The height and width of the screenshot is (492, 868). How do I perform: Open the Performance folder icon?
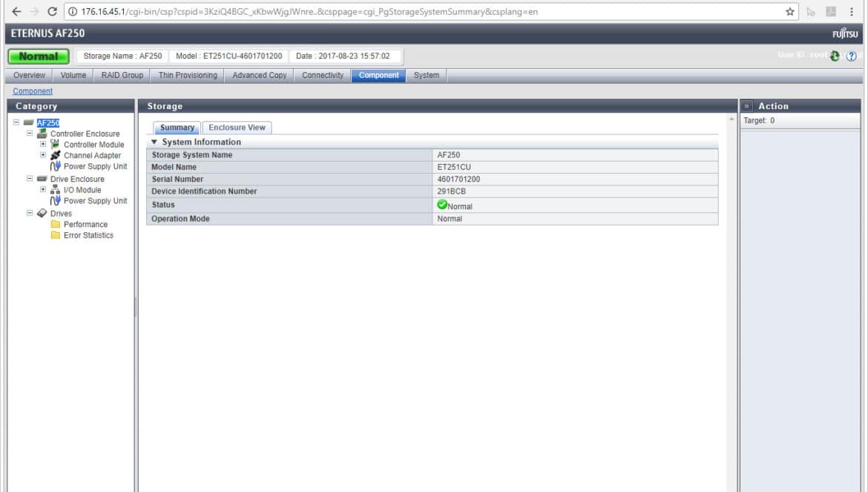[56, 224]
